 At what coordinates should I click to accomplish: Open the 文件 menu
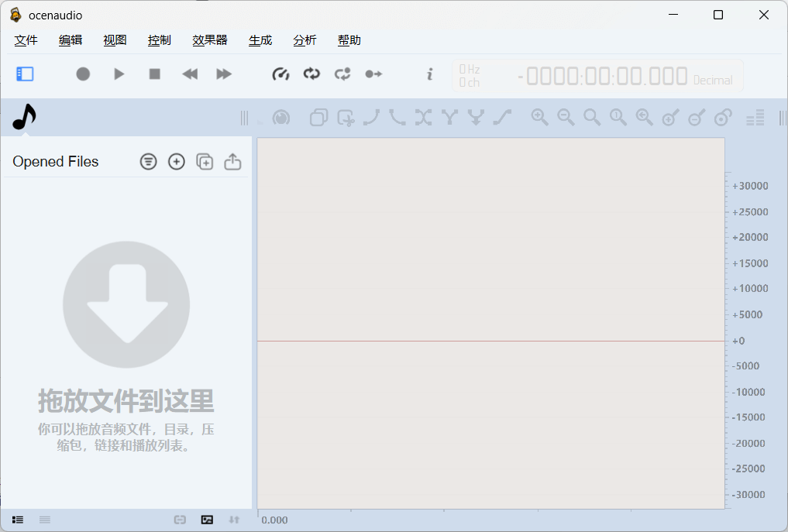click(x=26, y=40)
